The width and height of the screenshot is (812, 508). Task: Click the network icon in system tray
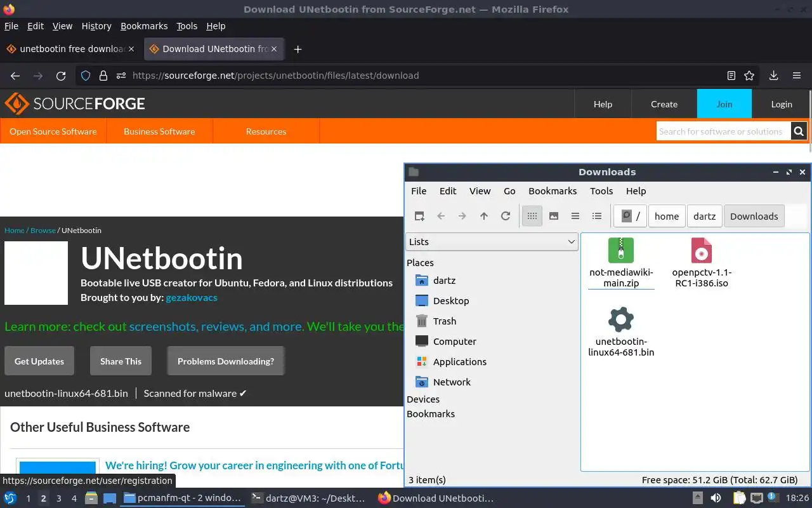click(756, 498)
